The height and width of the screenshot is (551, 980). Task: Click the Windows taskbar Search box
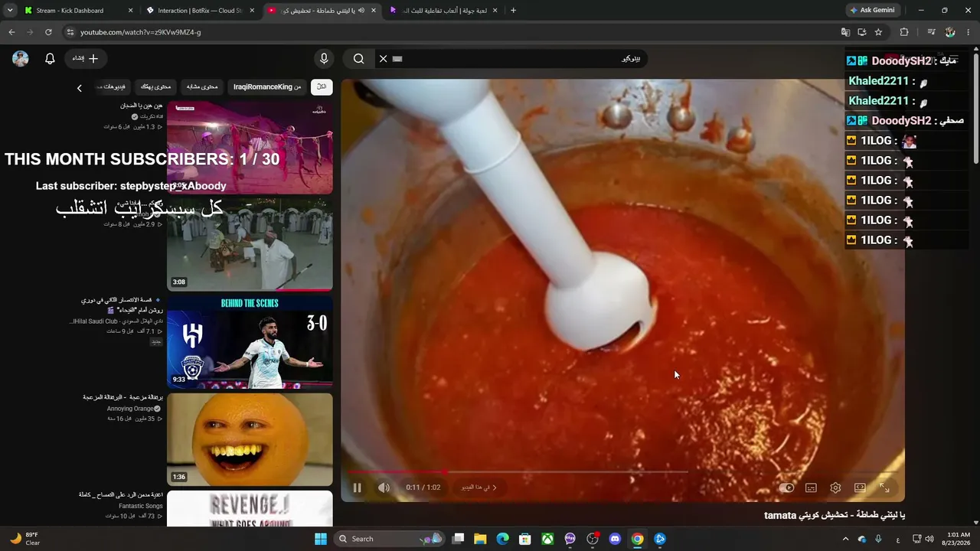389,539
